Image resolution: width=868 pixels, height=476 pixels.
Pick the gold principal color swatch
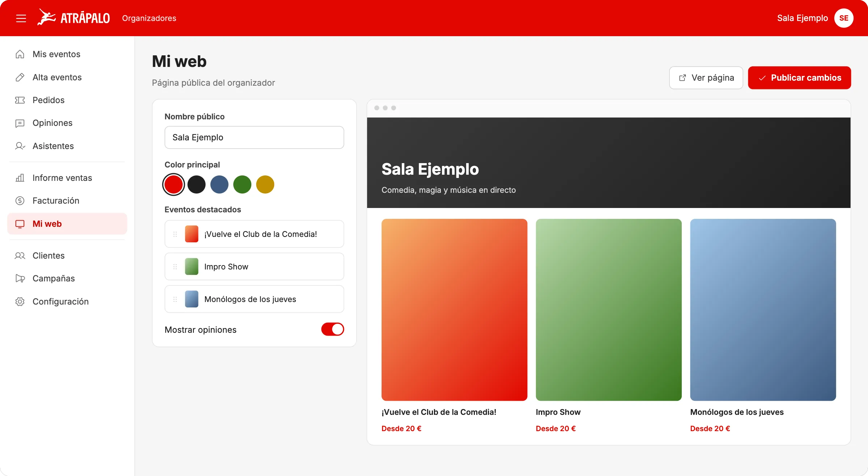265,184
